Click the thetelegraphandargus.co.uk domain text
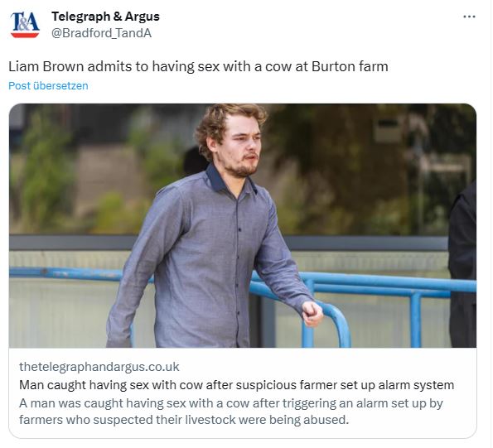493x448 pixels. click(x=99, y=367)
